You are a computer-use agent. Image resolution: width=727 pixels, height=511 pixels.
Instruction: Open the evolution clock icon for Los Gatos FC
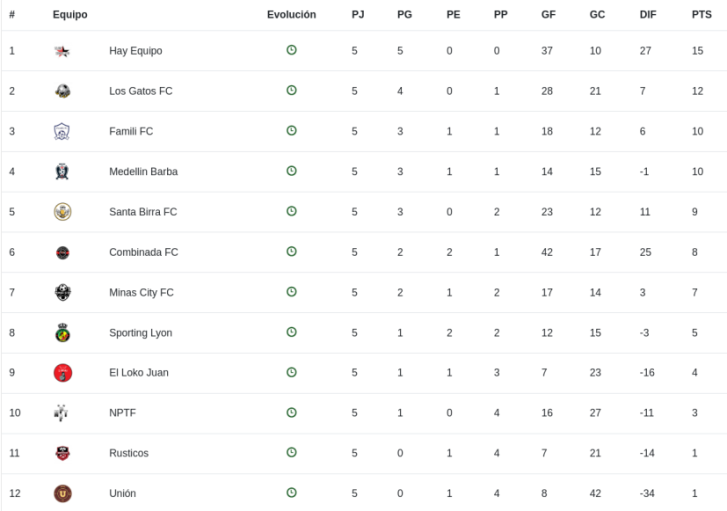point(291,90)
